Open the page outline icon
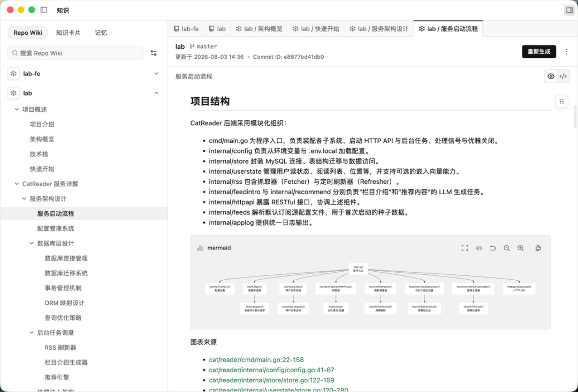578x392 pixels. point(561,101)
